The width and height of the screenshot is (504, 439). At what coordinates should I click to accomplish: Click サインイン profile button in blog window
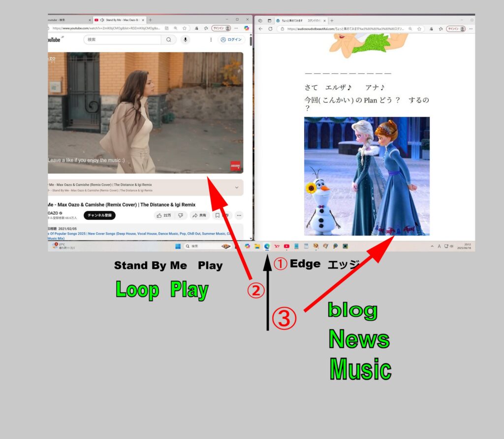(x=456, y=29)
